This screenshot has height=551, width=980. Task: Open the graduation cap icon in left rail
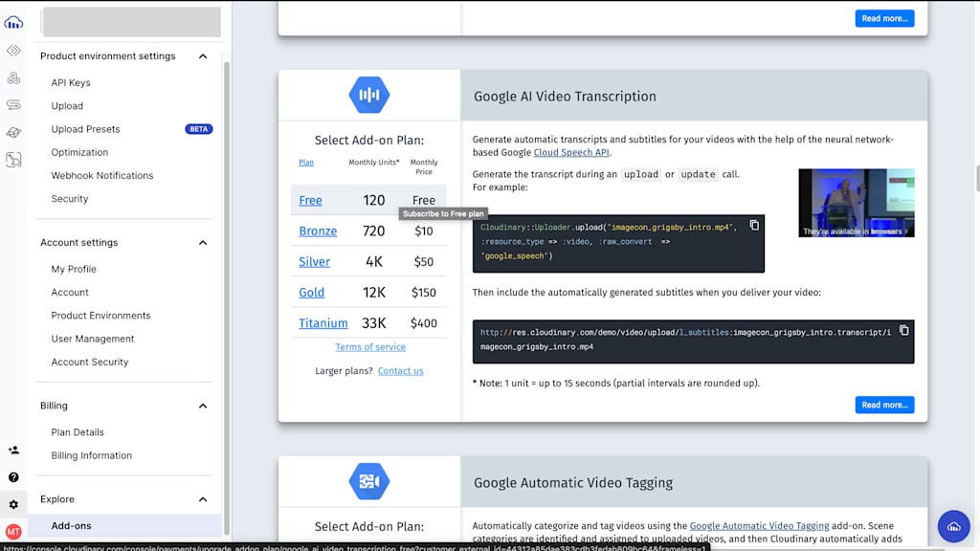(x=13, y=132)
